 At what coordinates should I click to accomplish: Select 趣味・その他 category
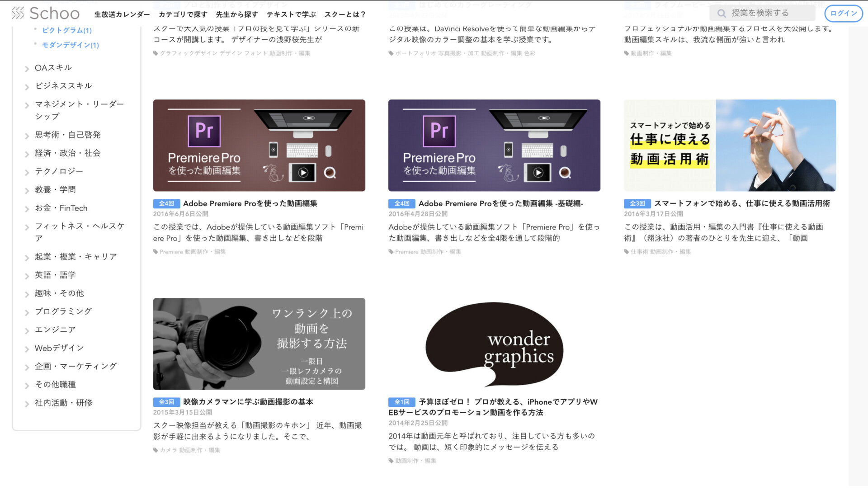(x=59, y=293)
